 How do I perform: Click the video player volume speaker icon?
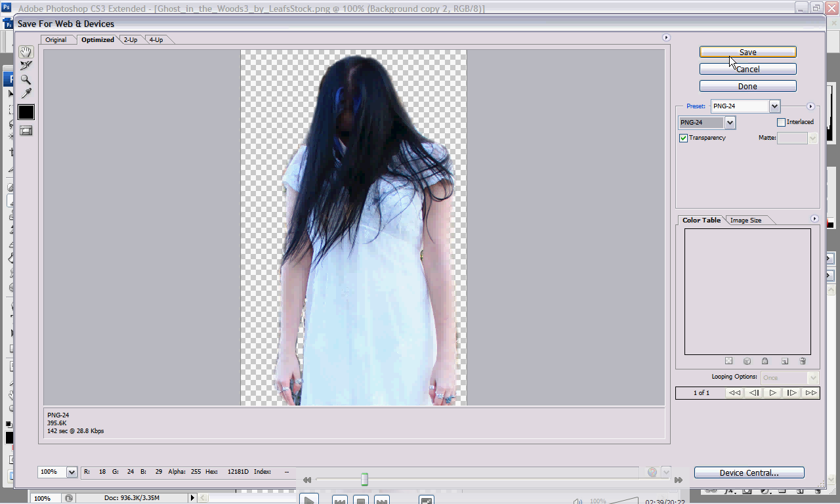click(577, 501)
